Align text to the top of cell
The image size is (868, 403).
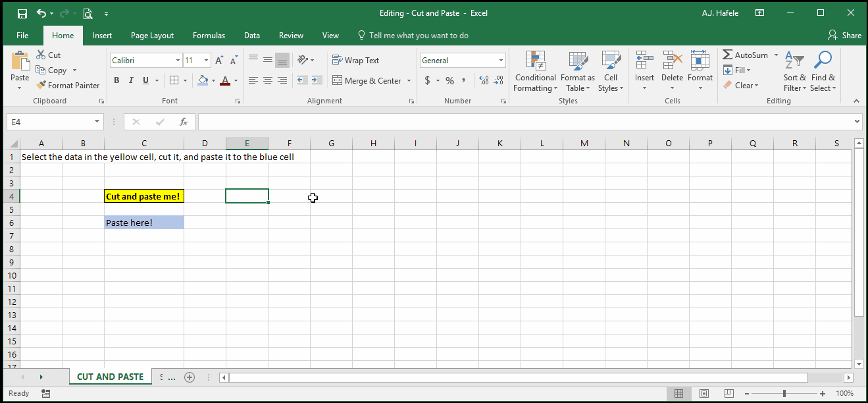click(x=253, y=60)
